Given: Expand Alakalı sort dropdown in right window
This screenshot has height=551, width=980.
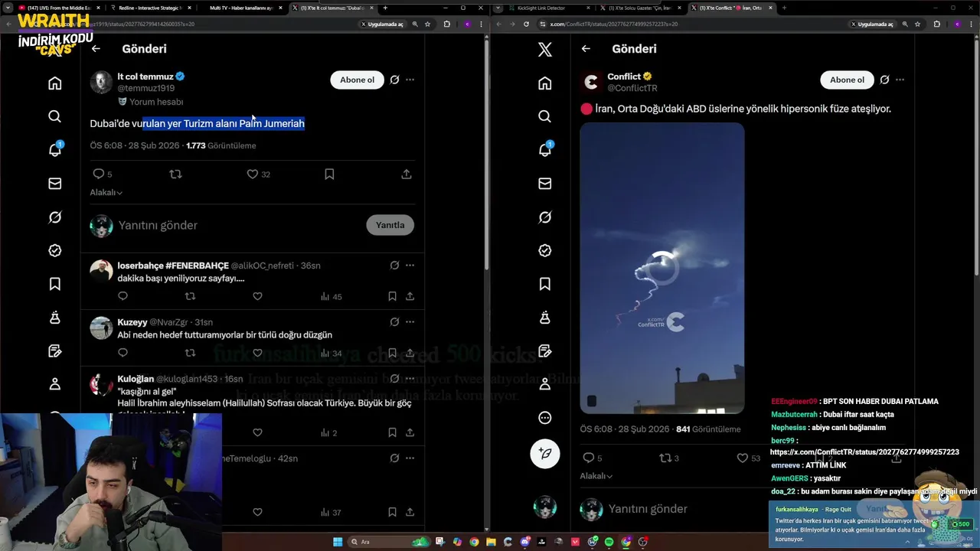Looking at the screenshot, I should click(596, 476).
